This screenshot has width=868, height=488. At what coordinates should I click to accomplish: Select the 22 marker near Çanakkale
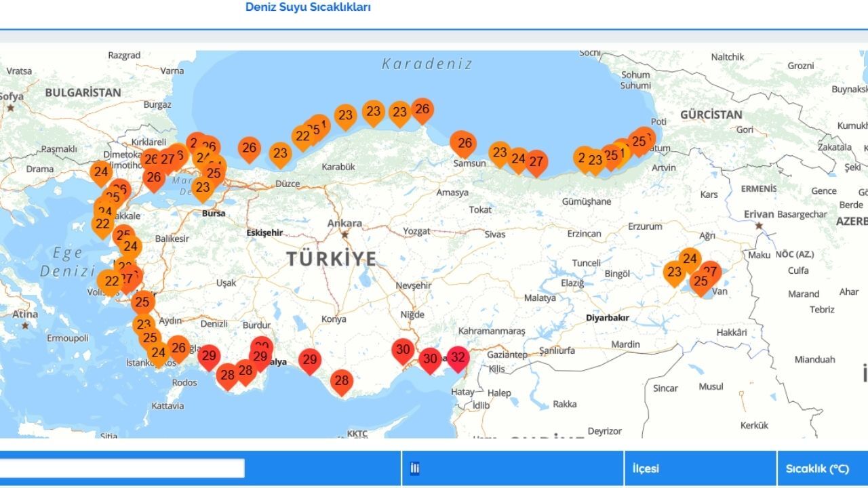click(x=103, y=224)
